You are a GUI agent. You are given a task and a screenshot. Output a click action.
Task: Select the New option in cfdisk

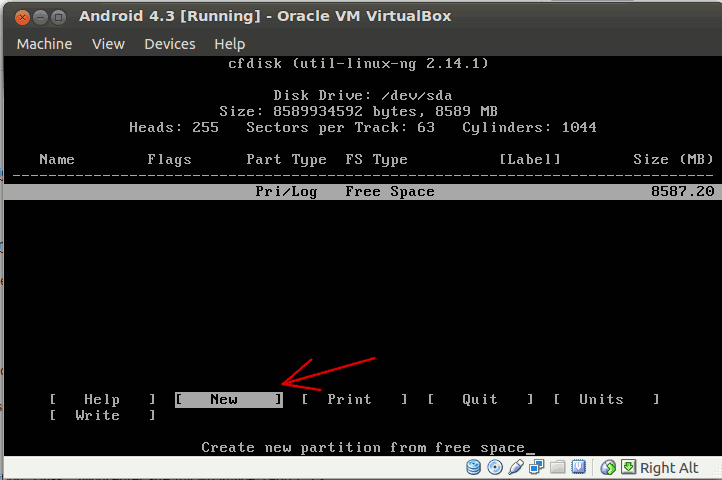coord(228,400)
